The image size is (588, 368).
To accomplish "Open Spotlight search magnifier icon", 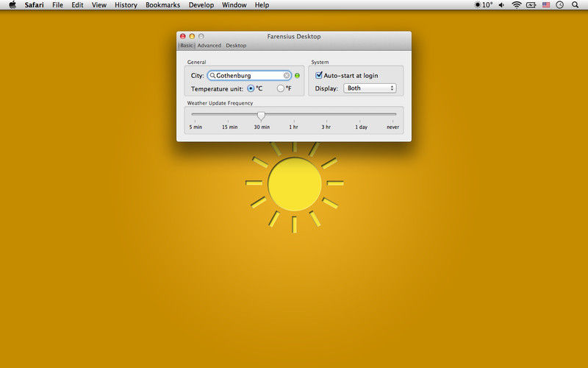I will pos(575,5).
